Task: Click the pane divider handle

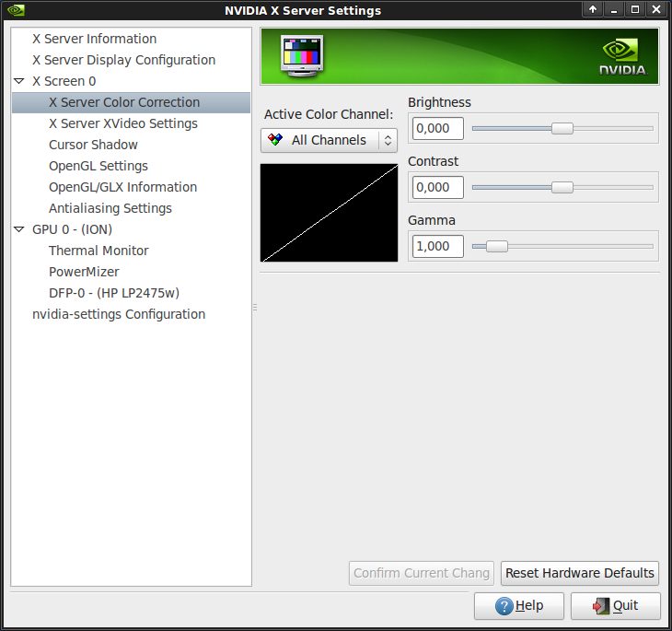Action: (255, 307)
